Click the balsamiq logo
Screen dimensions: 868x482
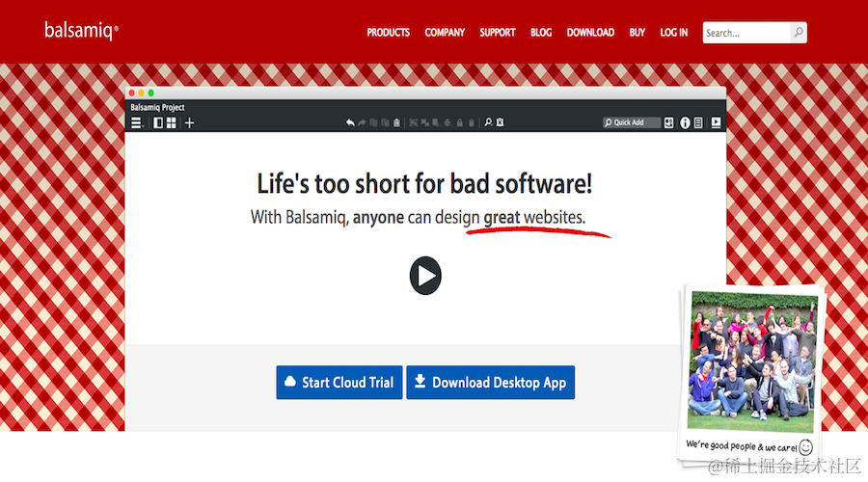81,31
